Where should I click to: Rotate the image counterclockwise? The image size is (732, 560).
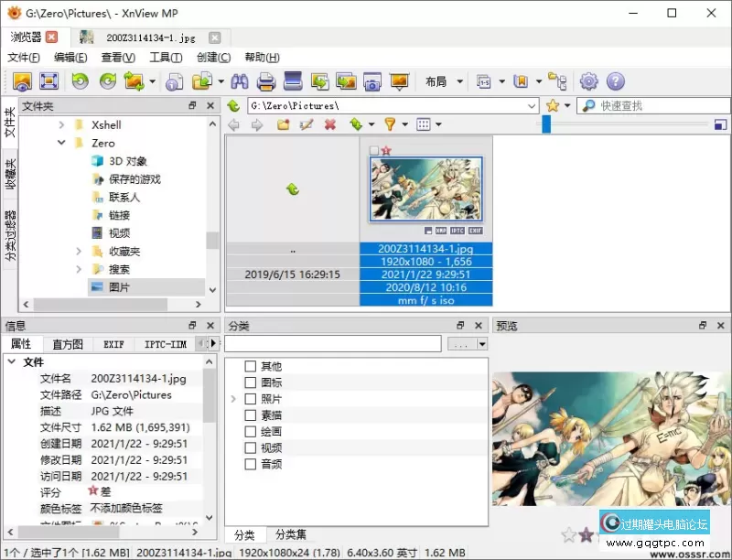click(x=80, y=81)
